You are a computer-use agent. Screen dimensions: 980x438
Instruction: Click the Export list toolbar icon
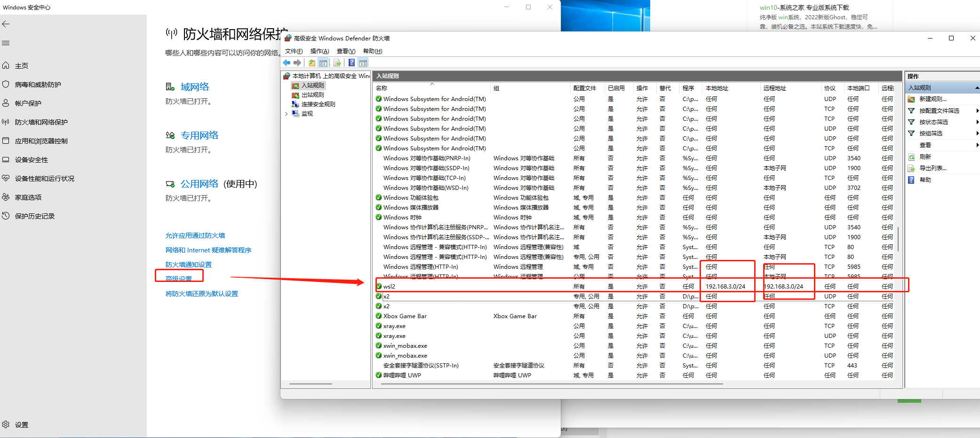pyautogui.click(x=337, y=63)
